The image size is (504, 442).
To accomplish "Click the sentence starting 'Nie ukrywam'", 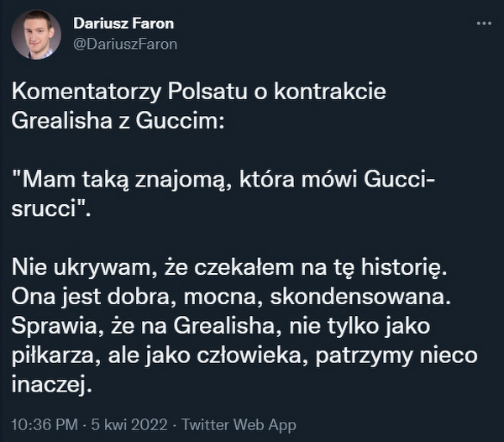I will pos(222,267).
